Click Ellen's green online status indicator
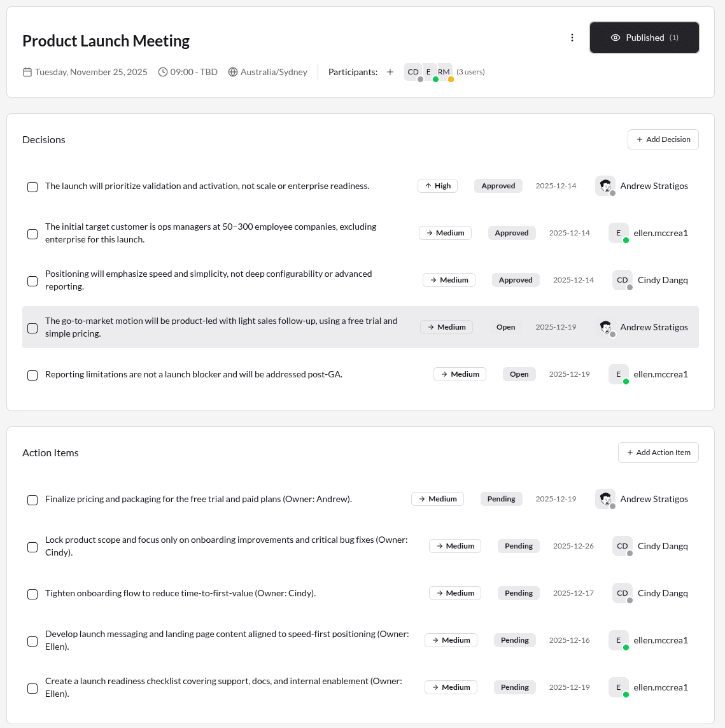The width and height of the screenshot is (725, 728). pos(626,239)
